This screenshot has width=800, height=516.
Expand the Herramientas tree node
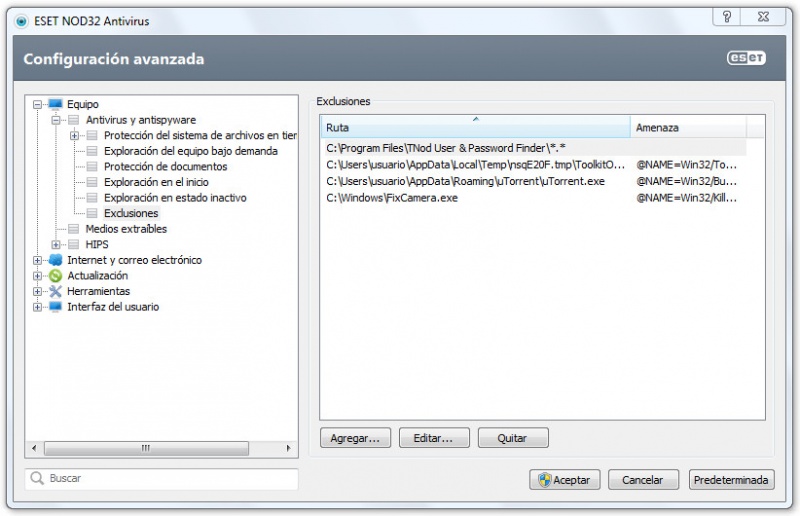37,291
